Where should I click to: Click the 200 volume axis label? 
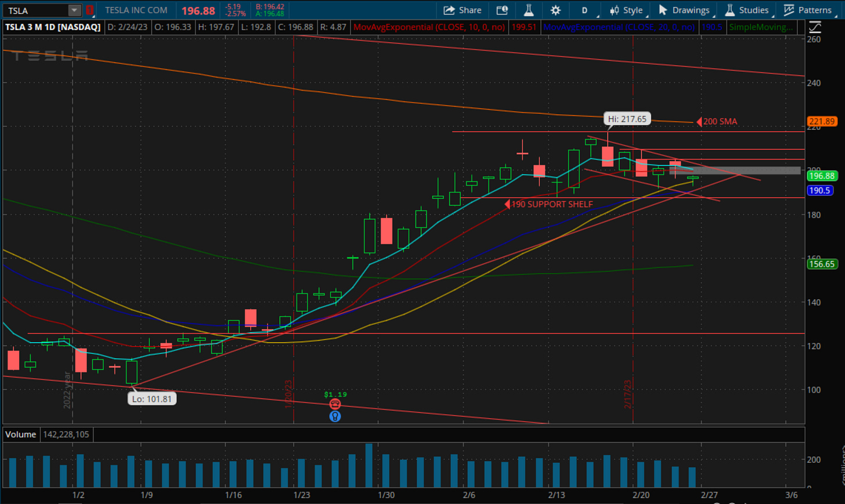(x=814, y=459)
